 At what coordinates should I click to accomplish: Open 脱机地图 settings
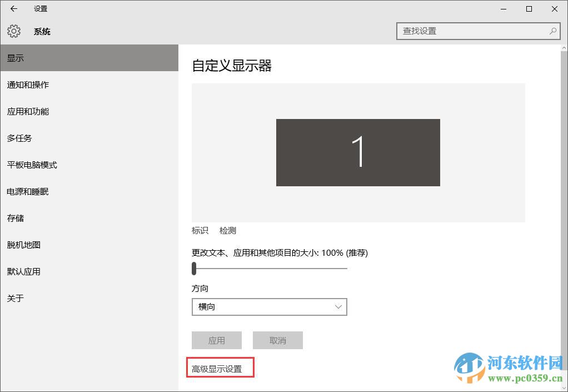click(25, 245)
